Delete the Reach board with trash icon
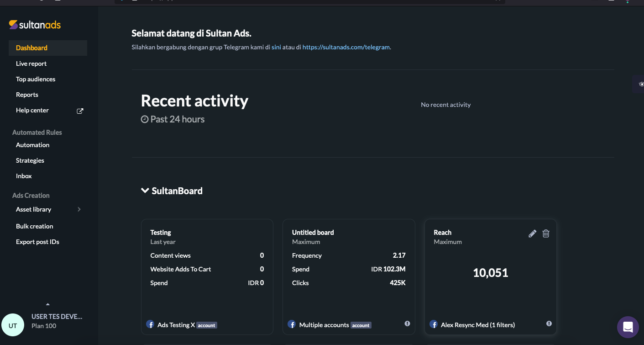644x345 pixels. [546, 234]
